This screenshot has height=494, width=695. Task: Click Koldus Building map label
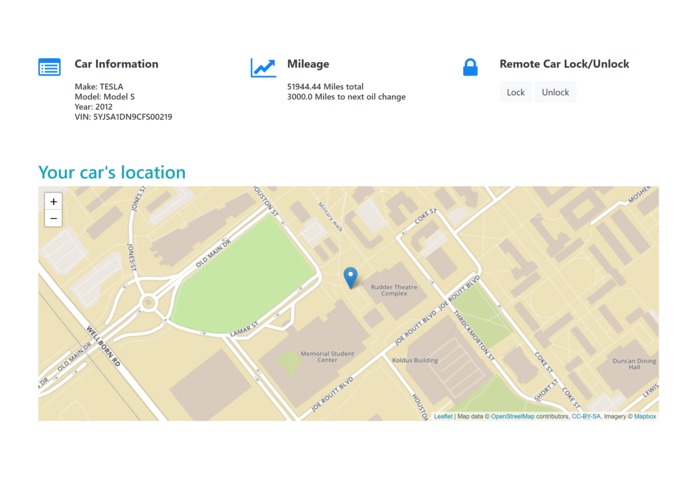tap(415, 360)
